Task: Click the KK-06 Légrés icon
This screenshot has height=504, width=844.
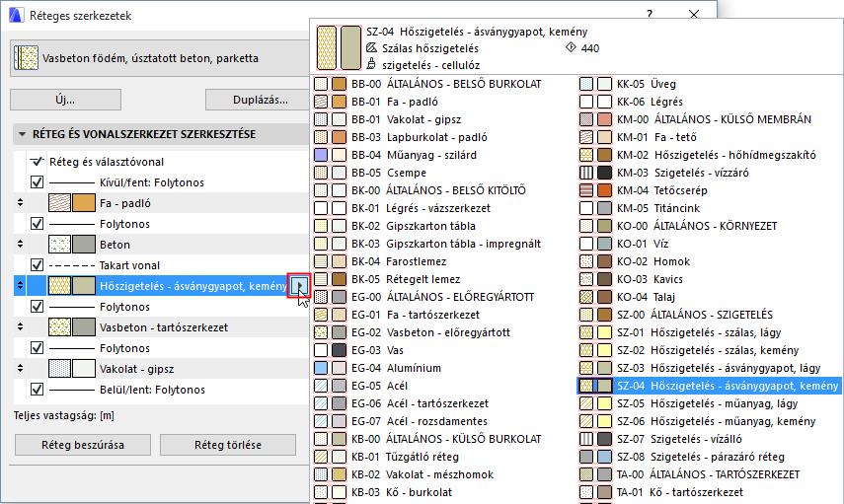Action: pos(595,102)
